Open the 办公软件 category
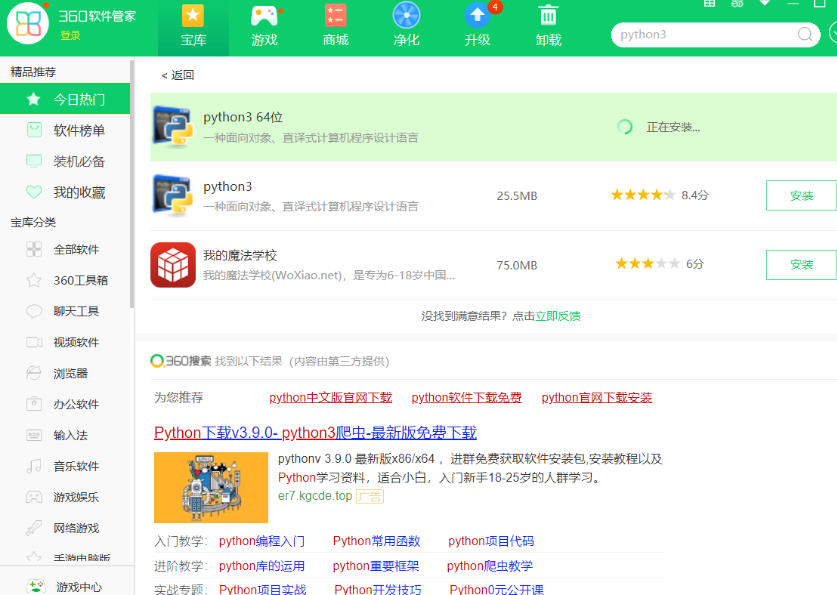 coord(65,404)
